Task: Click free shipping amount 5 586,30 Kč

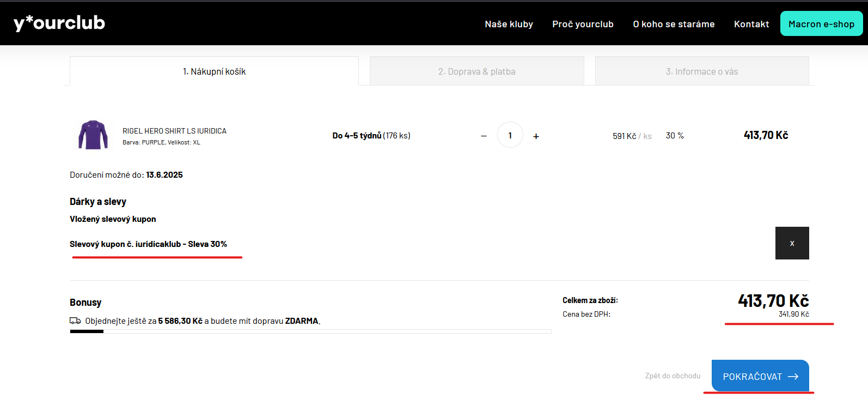Action: (x=180, y=321)
